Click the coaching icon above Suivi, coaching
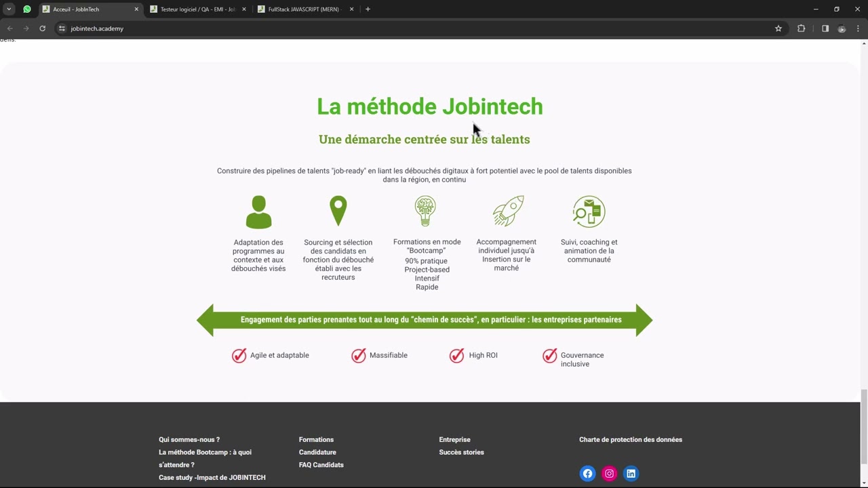This screenshot has width=868, height=488. coord(589,211)
